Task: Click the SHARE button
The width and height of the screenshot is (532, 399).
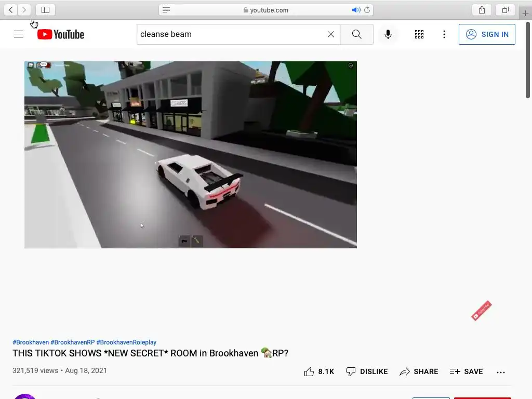Action: [x=419, y=371]
